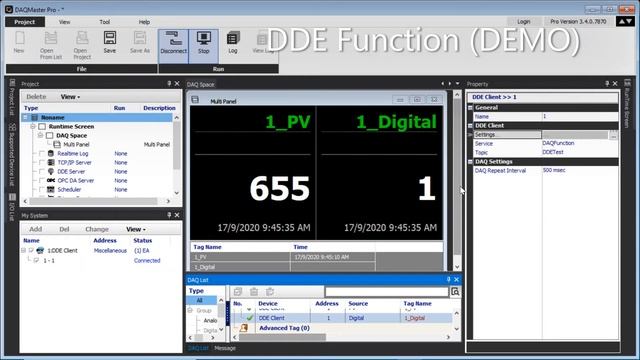Click first copy icon in DAQ List toolbar
640x360 pixels.
tap(238, 291)
